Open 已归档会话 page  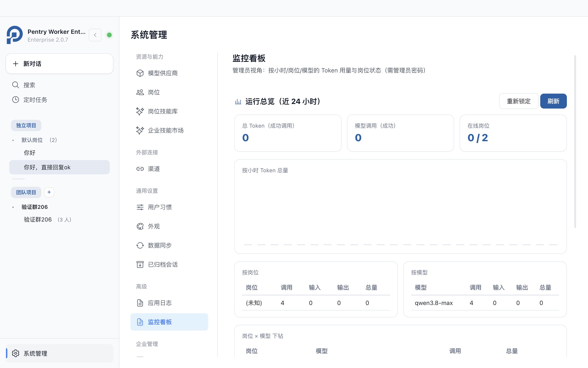coord(169,264)
